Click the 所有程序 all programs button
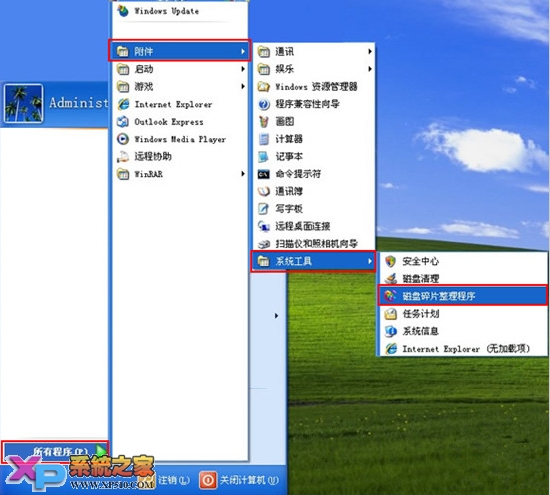550x495 pixels. [x=55, y=451]
